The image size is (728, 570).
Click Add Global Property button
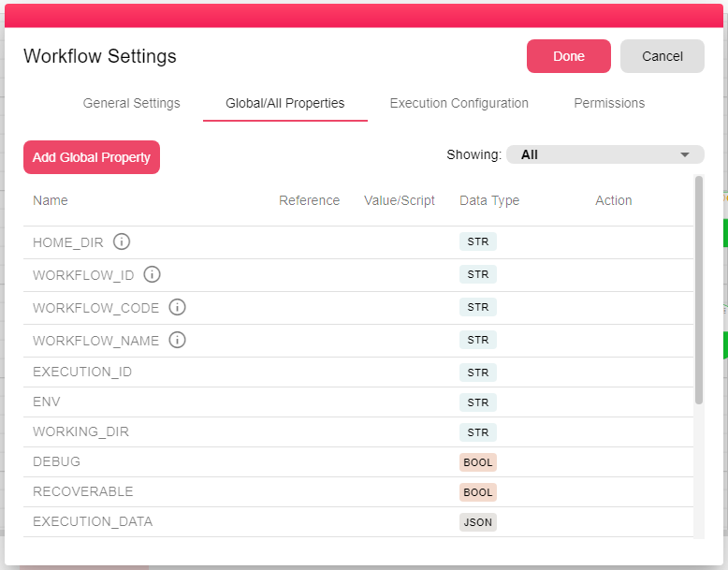[x=92, y=157]
